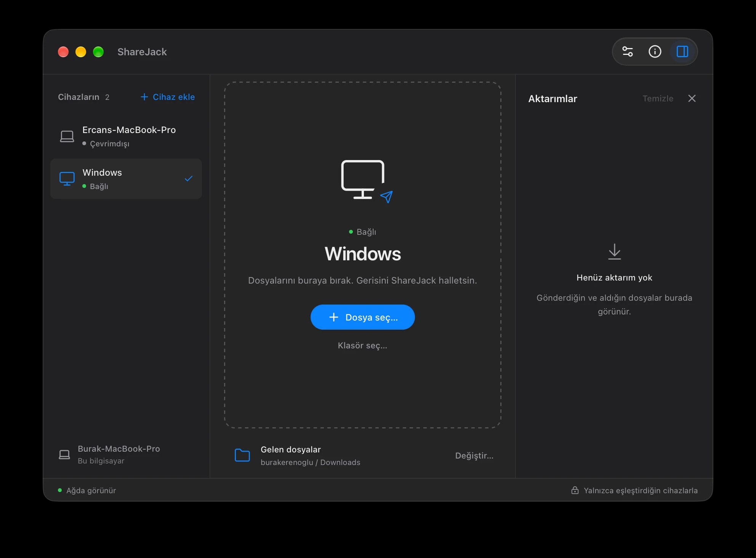
Task: Click the Gelen dosyalar folder icon
Action: click(x=242, y=455)
